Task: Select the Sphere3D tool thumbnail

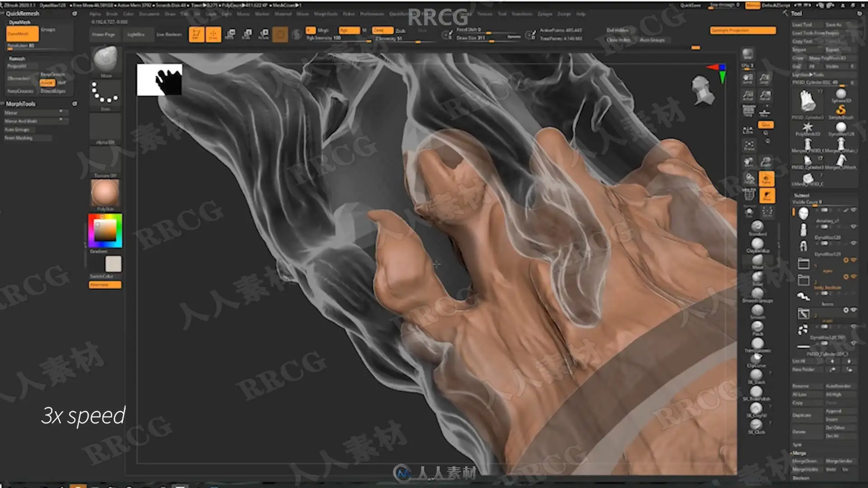Action: pos(841,95)
